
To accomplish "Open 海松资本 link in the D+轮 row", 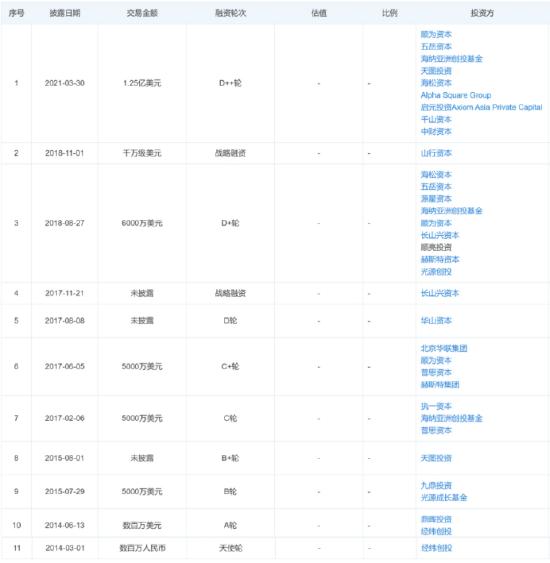I will click(x=436, y=175).
